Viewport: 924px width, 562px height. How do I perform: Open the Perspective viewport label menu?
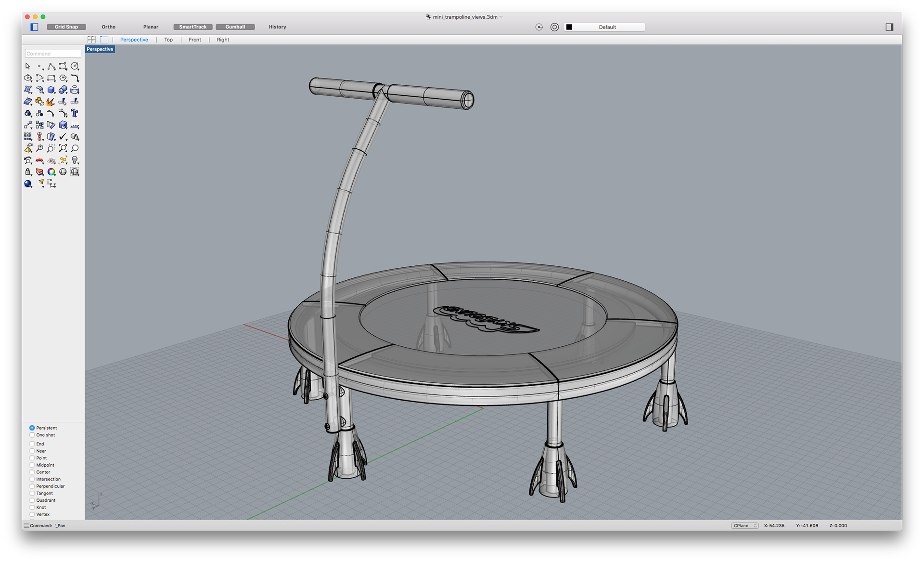[100, 49]
